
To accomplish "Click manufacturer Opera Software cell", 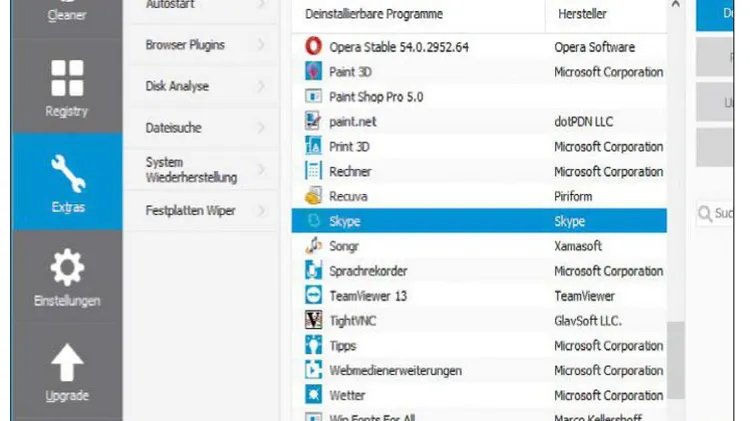I will point(595,47).
